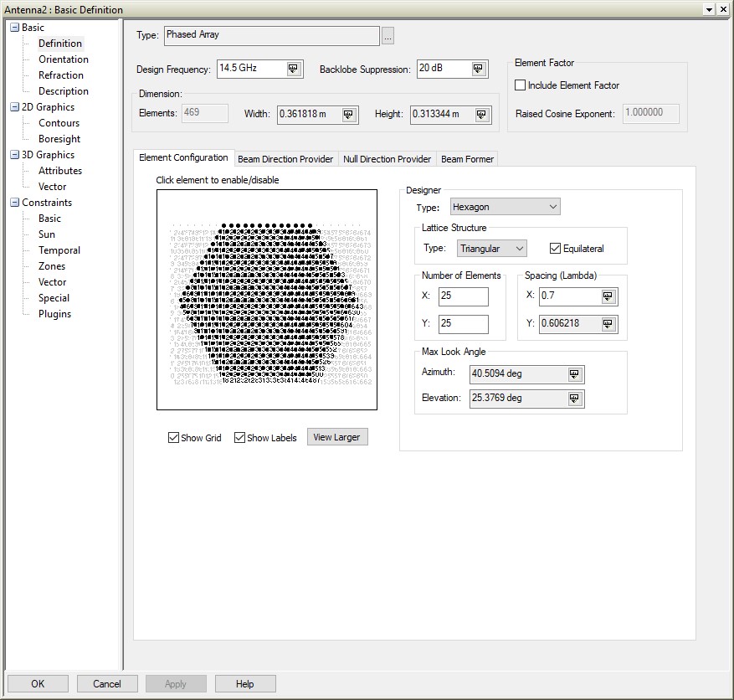Screen dimensions: 734x700
Task: Collapse the Basic tree node
Action: click(x=15, y=27)
